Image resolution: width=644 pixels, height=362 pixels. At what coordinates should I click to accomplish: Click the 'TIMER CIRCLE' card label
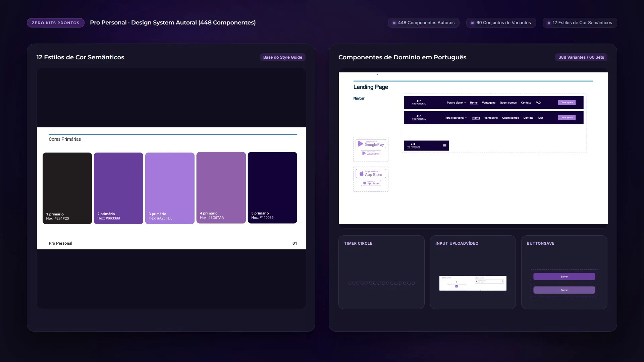coord(358,243)
